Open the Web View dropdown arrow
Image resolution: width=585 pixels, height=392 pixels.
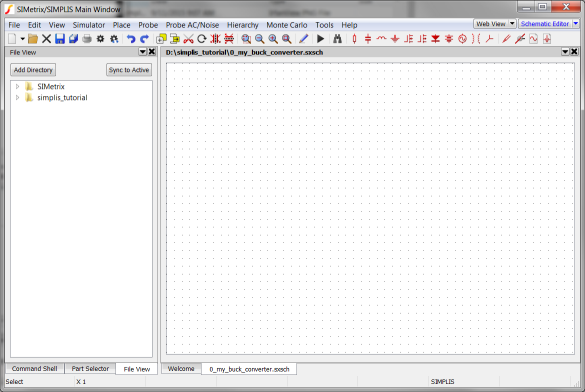[x=512, y=23]
